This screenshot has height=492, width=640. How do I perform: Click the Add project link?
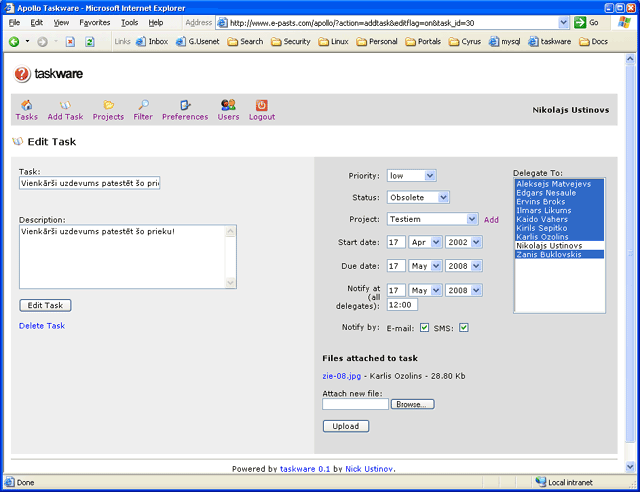491,220
